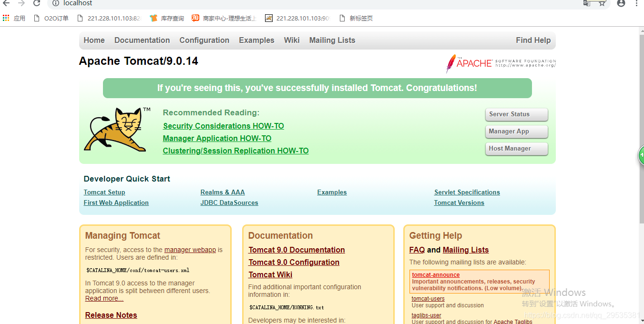Open the Wiki nav item

pyautogui.click(x=292, y=40)
